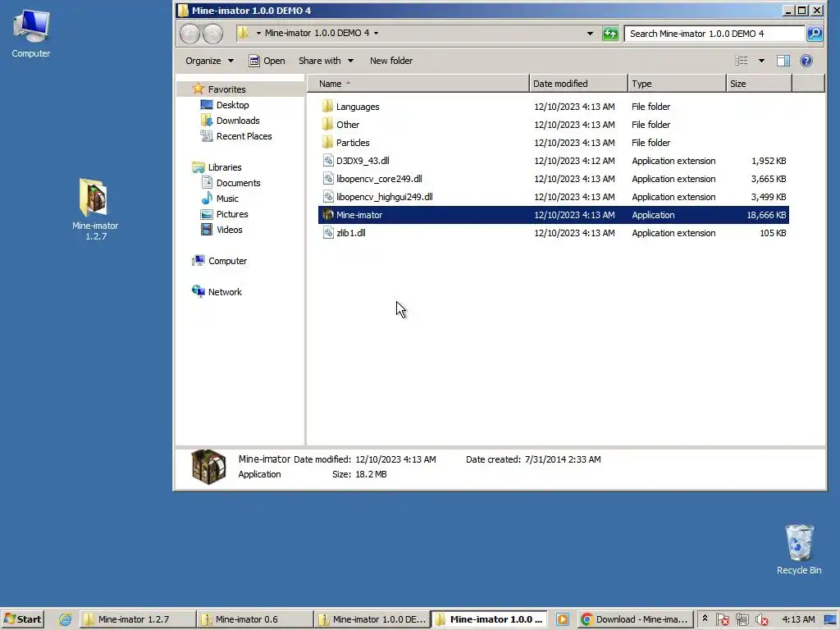Select the libopencv_core249.dll file icon

328,178
